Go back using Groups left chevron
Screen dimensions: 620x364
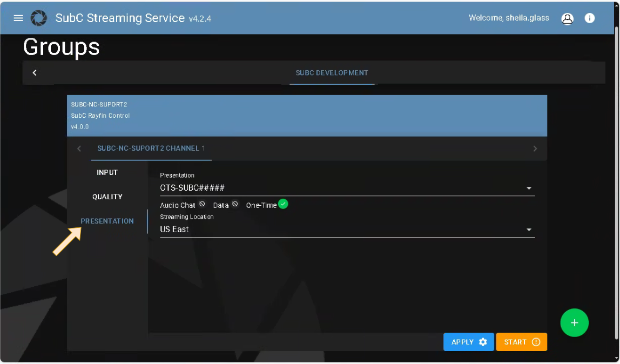tap(35, 73)
